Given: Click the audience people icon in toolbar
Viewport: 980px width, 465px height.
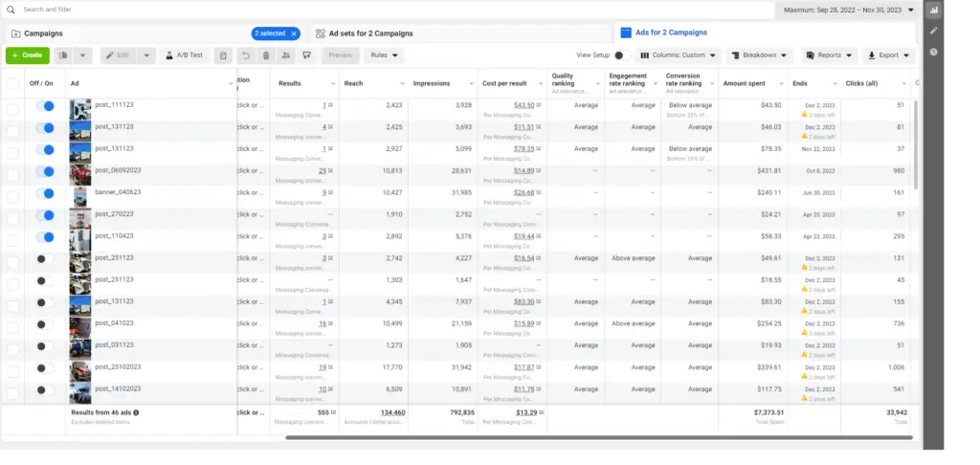Looking at the screenshot, I should coord(286,55).
